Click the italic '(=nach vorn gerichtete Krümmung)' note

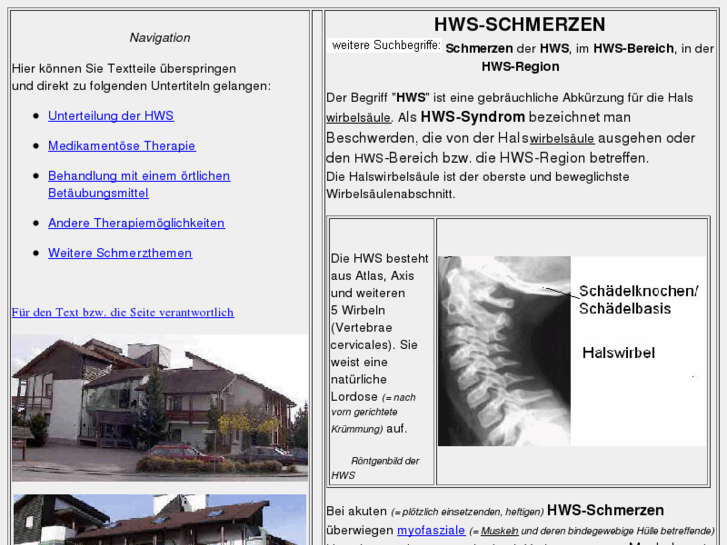click(374, 413)
